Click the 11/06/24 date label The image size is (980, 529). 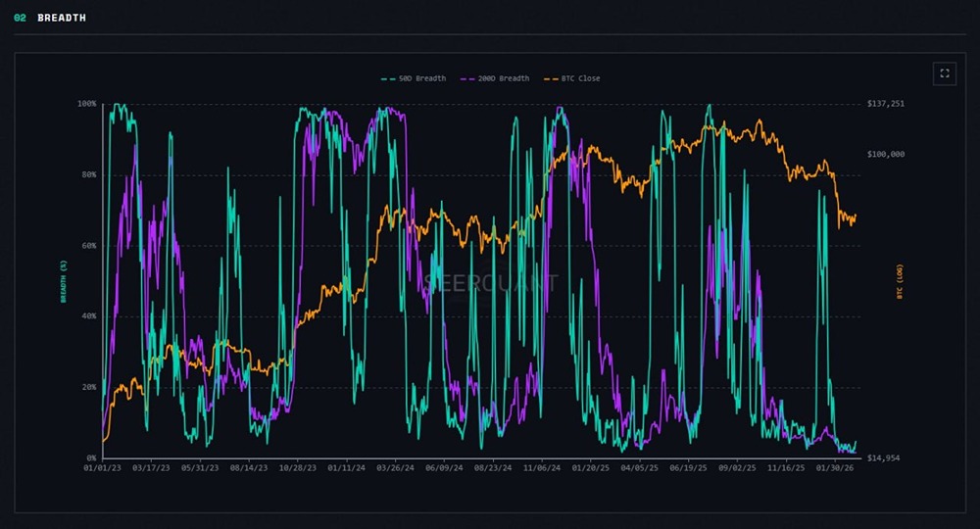point(541,468)
